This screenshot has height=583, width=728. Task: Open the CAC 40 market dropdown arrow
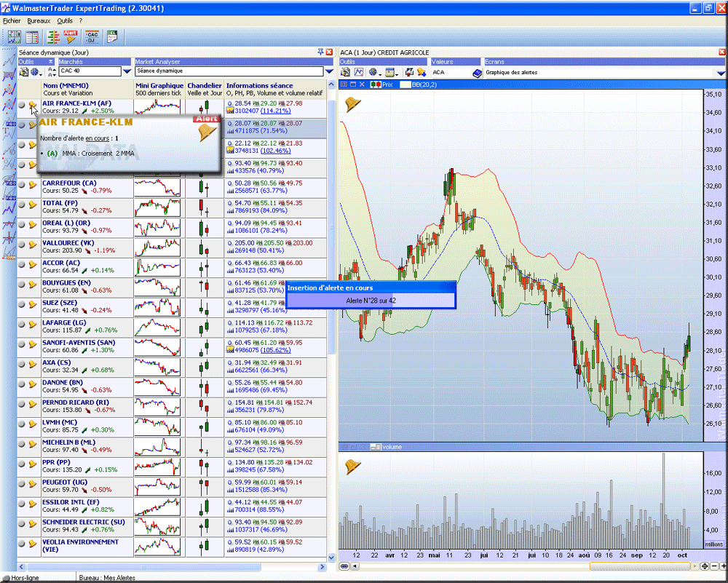tap(127, 71)
